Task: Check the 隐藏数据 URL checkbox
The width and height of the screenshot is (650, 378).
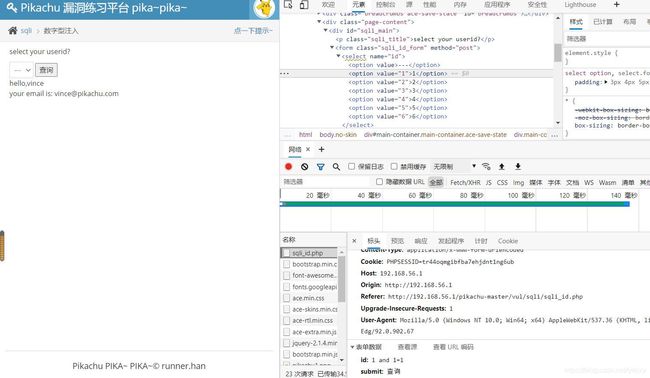Action: 379,182
